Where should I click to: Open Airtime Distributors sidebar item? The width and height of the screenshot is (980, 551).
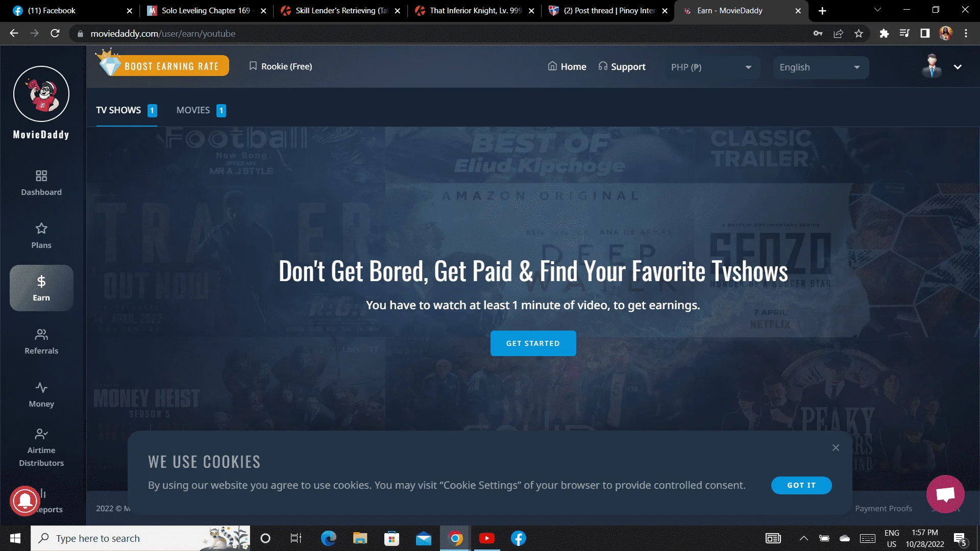tap(41, 448)
